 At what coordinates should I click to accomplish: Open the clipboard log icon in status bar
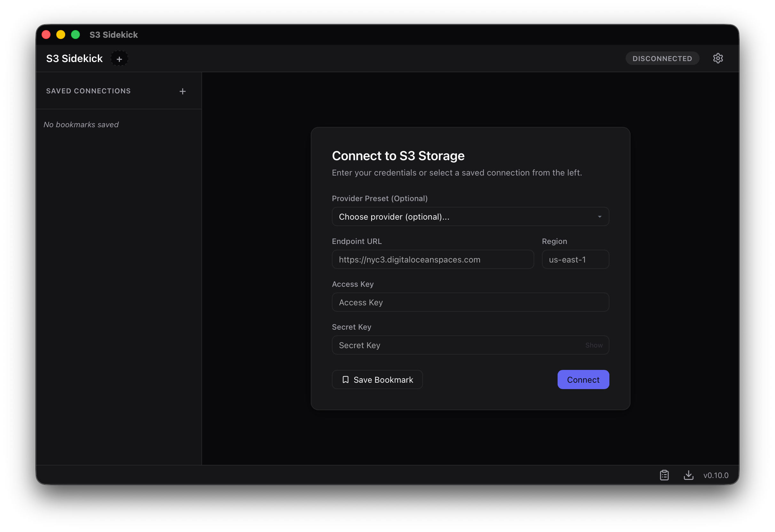[x=664, y=475]
